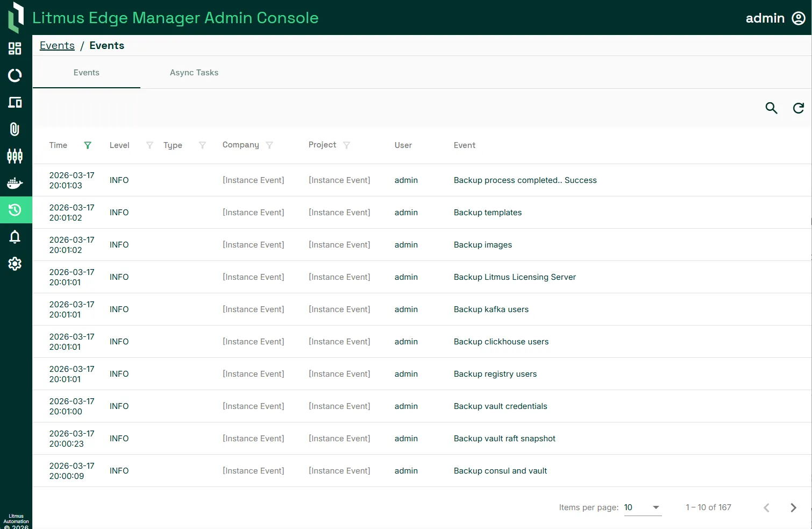Image resolution: width=812 pixels, height=529 pixels.
Task: Click the Event column header
Action: (465, 145)
